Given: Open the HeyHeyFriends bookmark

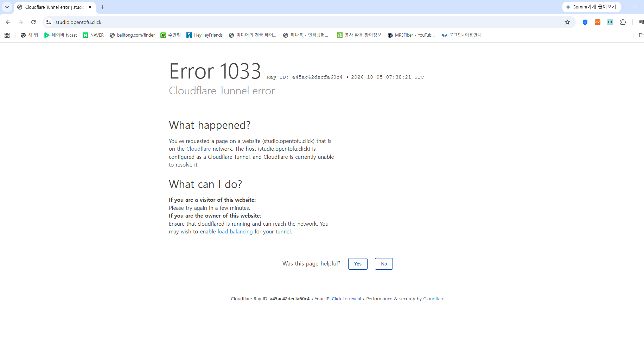Looking at the screenshot, I should pyautogui.click(x=205, y=35).
